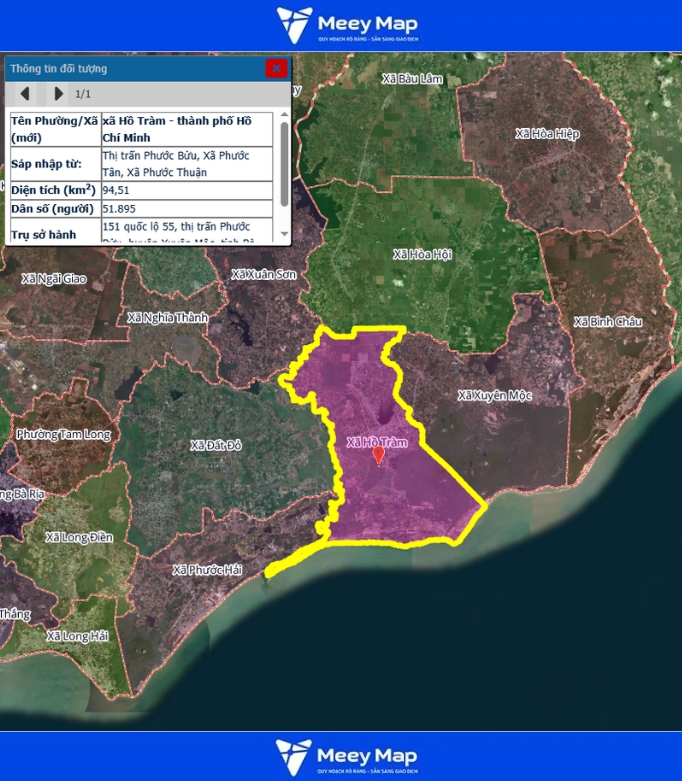
Task: Select the Xã Hòa Hội area on map
Action: (423, 254)
